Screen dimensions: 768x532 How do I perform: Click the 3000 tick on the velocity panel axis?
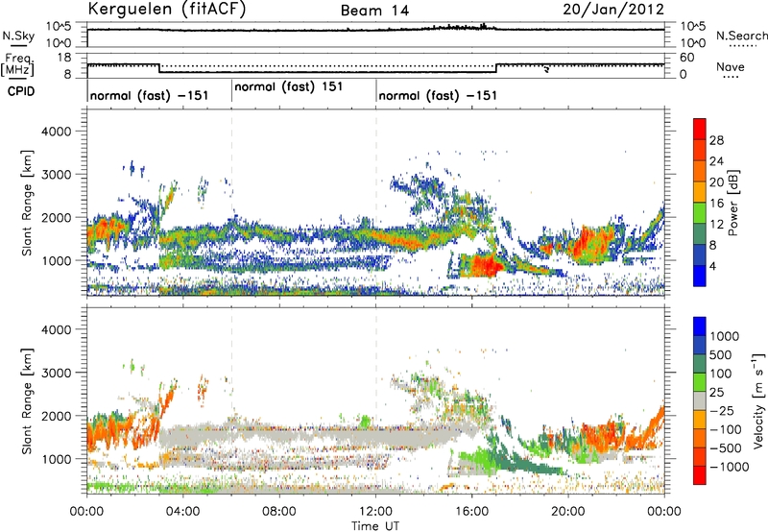(57, 373)
